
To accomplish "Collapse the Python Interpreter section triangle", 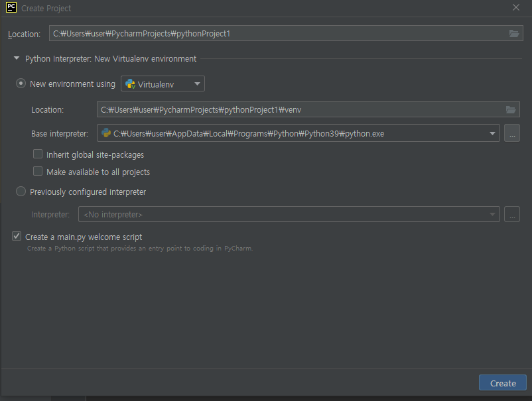I will click(x=17, y=58).
